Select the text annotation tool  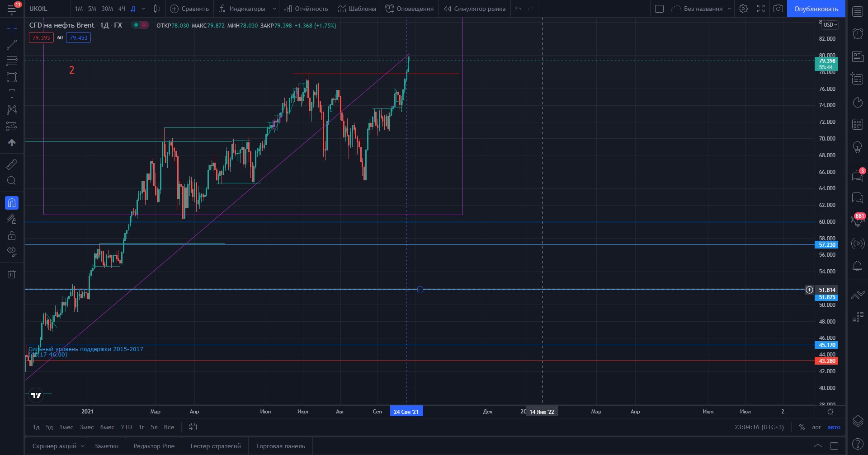pyautogui.click(x=12, y=94)
